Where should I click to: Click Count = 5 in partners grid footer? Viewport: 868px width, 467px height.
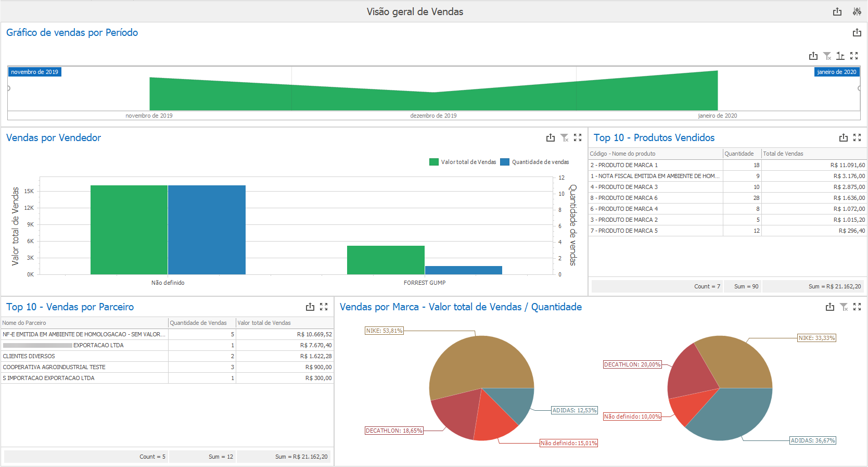(x=152, y=457)
